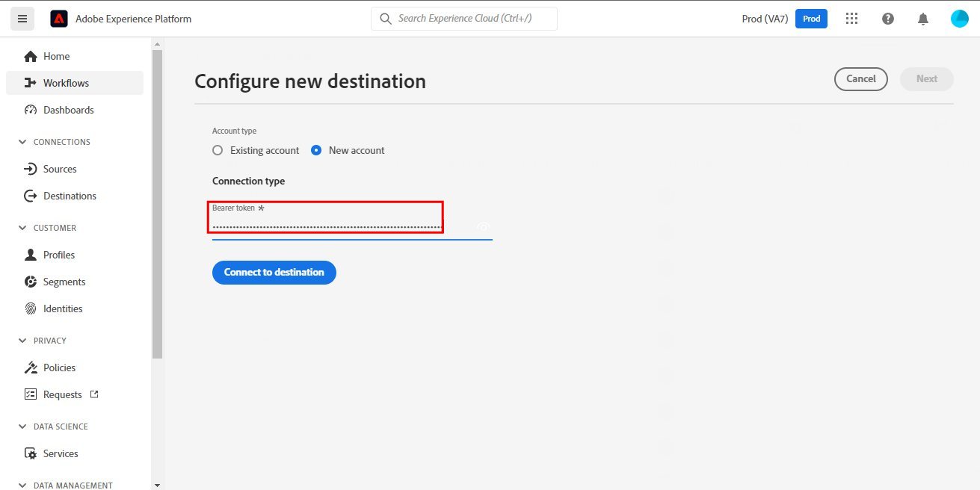The width and height of the screenshot is (980, 490).
Task: Go to Destinations in the sidebar
Action: point(70,196)
